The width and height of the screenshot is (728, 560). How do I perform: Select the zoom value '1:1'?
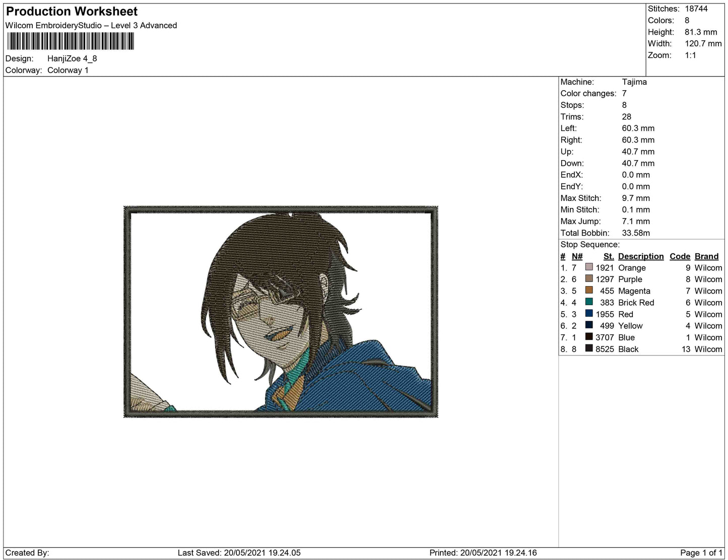pyautogui.click(x=690, y=55)
